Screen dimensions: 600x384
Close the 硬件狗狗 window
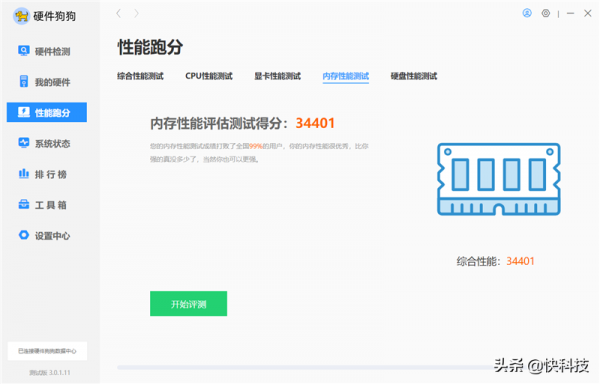coord(588,13)
